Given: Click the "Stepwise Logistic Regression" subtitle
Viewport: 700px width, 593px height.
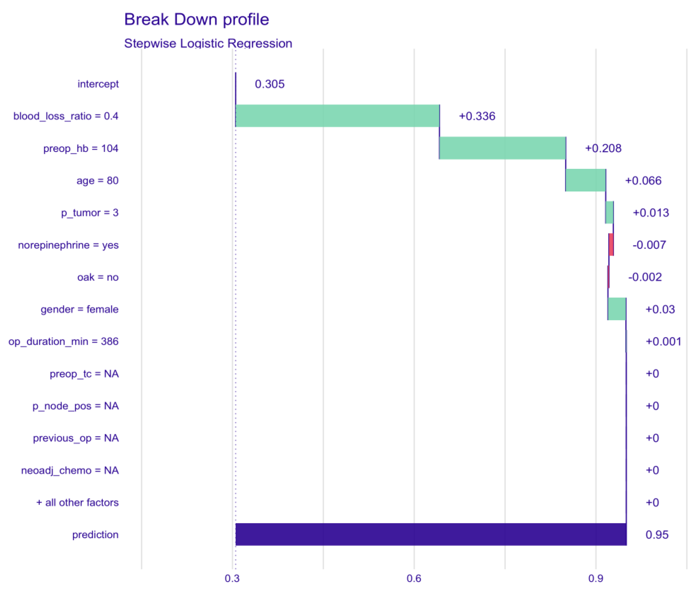Looking at the screenshot, I should tap(208, 43).
